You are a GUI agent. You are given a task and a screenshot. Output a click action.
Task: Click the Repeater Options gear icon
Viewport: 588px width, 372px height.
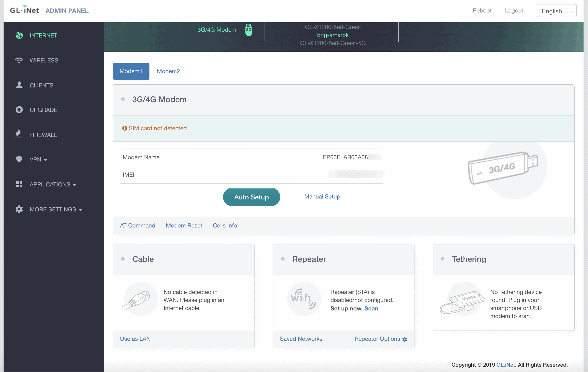405,339
